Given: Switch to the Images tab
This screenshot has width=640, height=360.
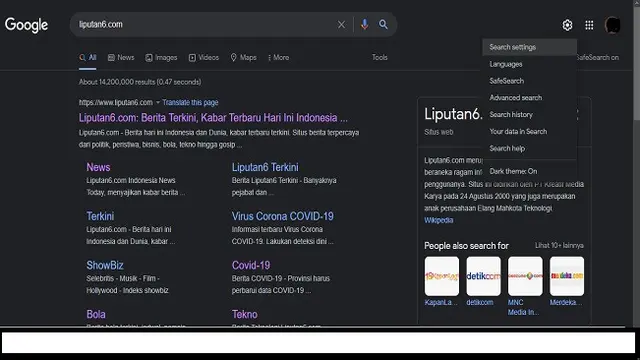Looking at the screenshot, I should (x=161, y=58).
